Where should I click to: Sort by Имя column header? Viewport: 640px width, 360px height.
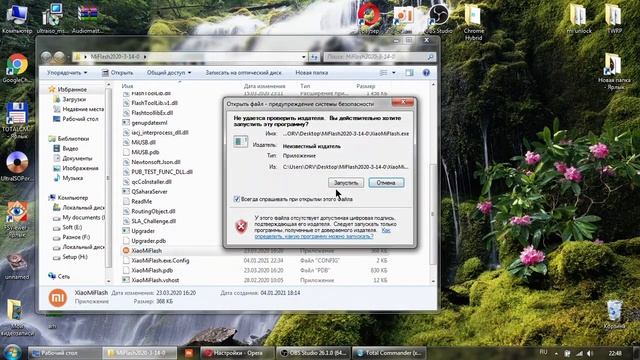[127, 86]
